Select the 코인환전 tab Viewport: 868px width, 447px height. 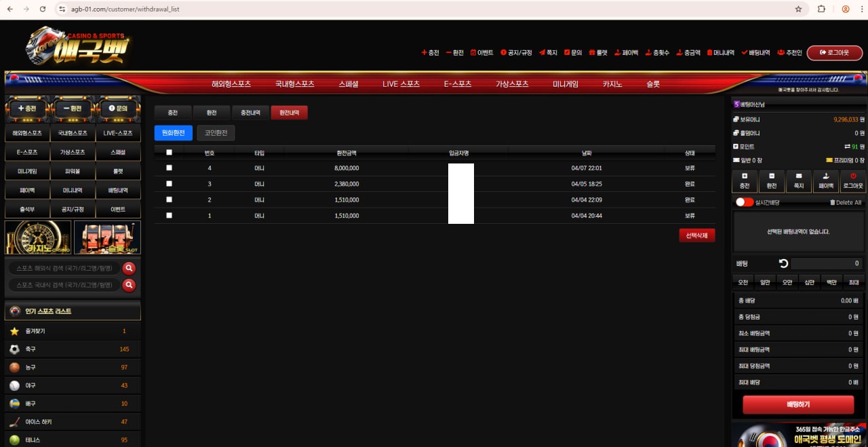[216, 133]
